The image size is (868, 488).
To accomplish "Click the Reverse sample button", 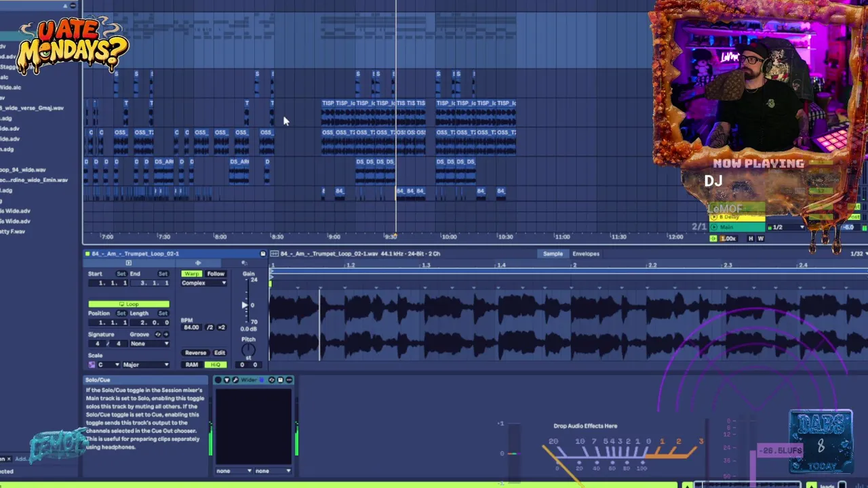I will pos(195,353).
